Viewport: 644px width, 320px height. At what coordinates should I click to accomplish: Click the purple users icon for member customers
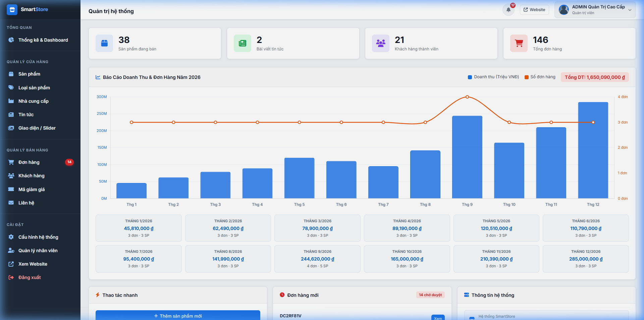381,43
